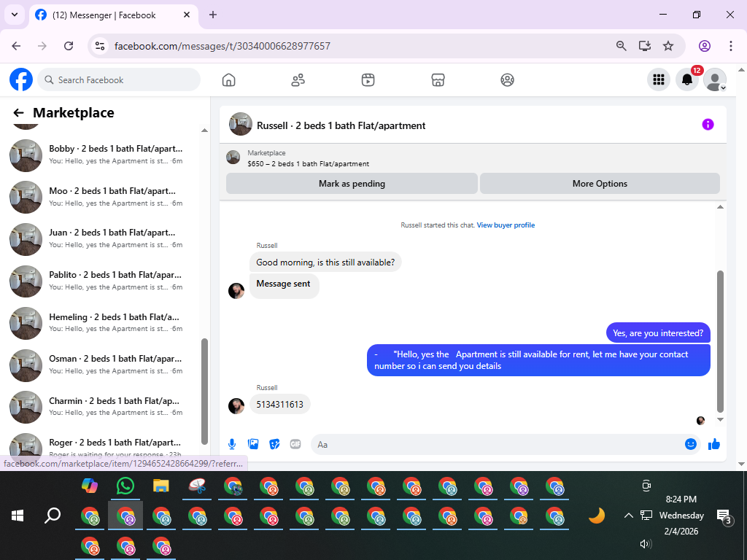Open the Facebook menu grid icon
The image size is (747, 560).
659,79
